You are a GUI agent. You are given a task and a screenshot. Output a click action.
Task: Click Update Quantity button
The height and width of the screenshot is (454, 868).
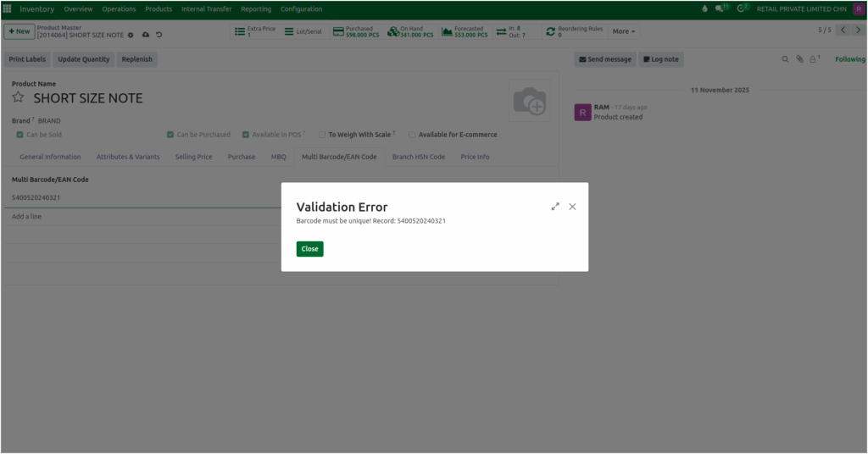click(84, 59)
